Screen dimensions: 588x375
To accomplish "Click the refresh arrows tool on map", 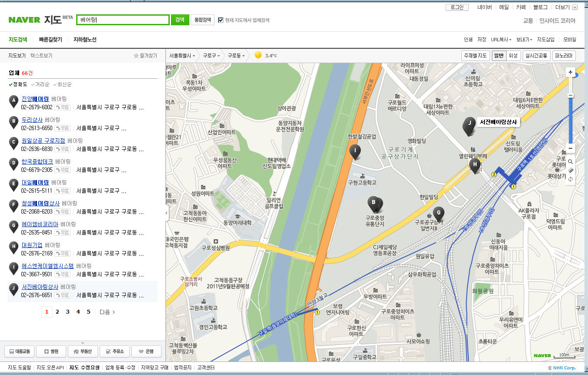I will (571, 179).
